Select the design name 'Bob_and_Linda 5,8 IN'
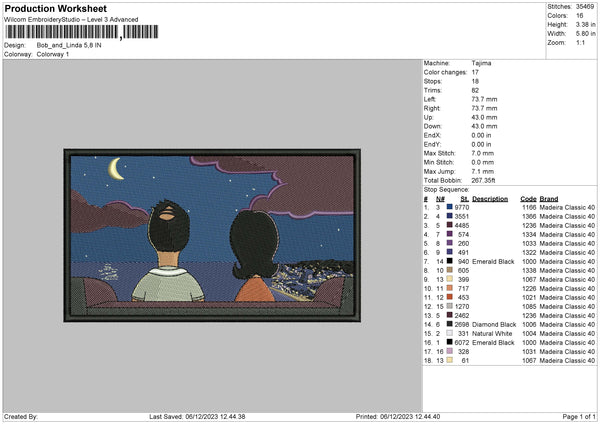Viewport: 600px width, 424px height. click(x=69, y=45)
